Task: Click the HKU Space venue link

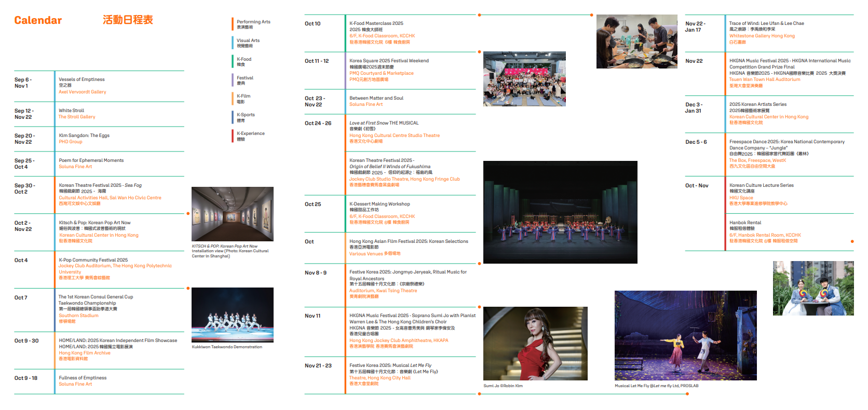Action: (x=741, y=198)
